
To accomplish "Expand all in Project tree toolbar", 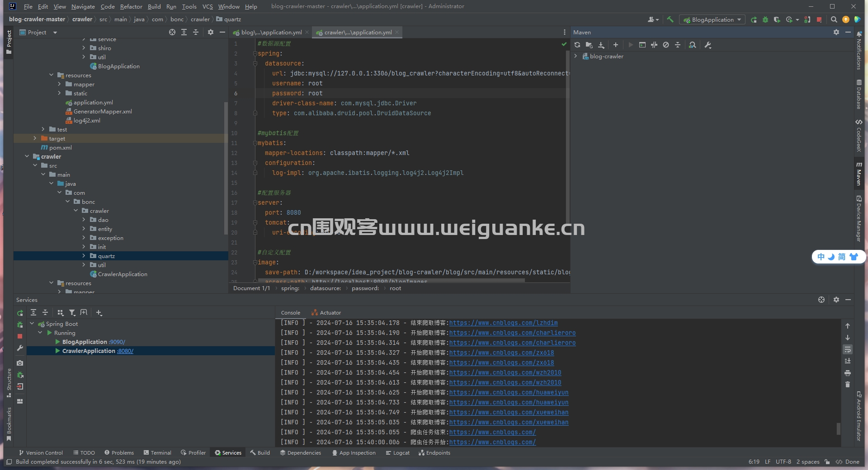I will coord(184,32).
